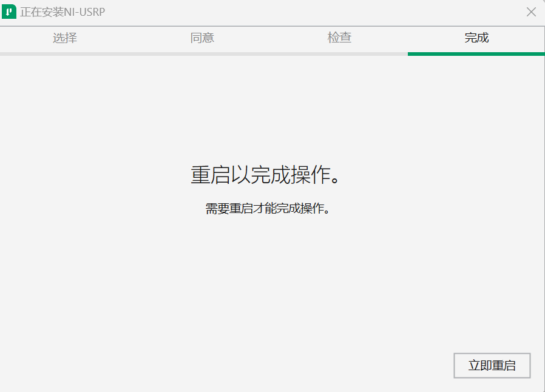Restart now to finish the NI-USRP installation
Image resolution: width=545 pixels, height=392 pixels.
[x=492, y=365]
